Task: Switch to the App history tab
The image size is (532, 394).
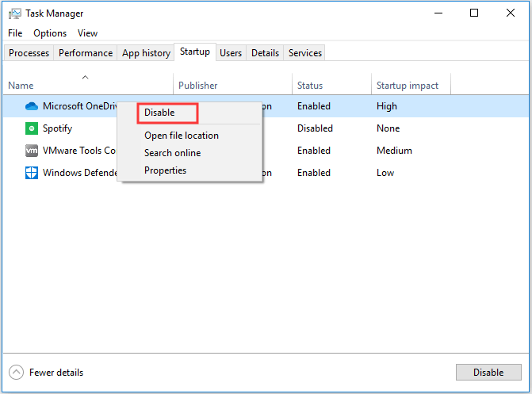Action: point(146,53)
